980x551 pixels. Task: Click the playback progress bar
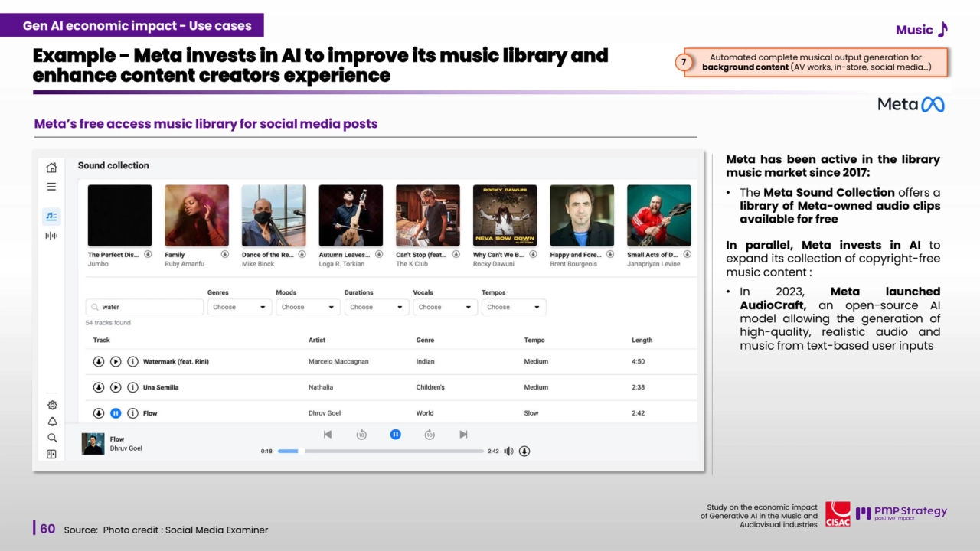tap(381, 451)
